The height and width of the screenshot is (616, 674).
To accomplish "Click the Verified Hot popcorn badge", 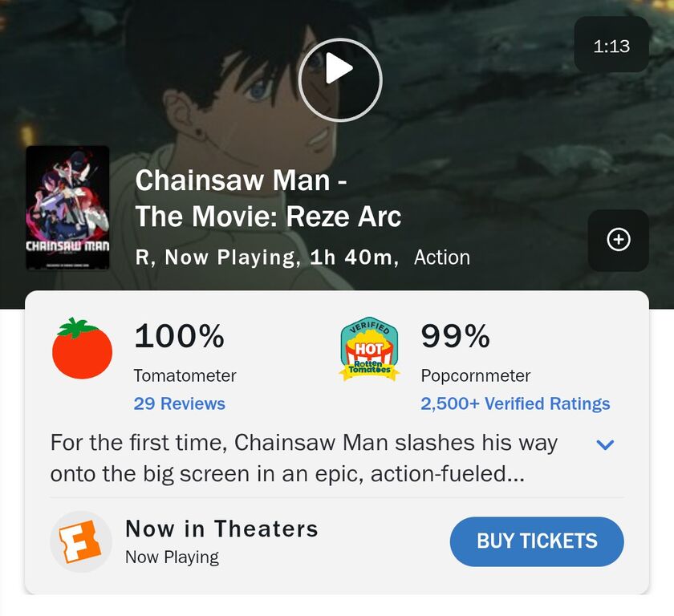I will 369,349.
